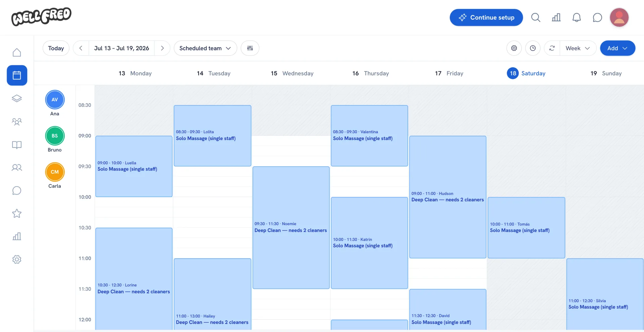Click the clock icon button in toolbar
The image size is (644, 332).
(533, 48)
